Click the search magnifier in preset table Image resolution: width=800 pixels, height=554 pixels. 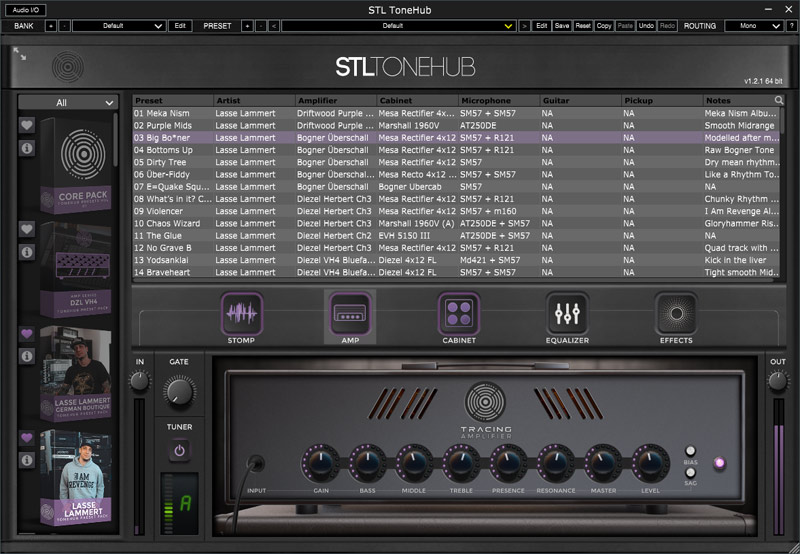pos(779,100)
